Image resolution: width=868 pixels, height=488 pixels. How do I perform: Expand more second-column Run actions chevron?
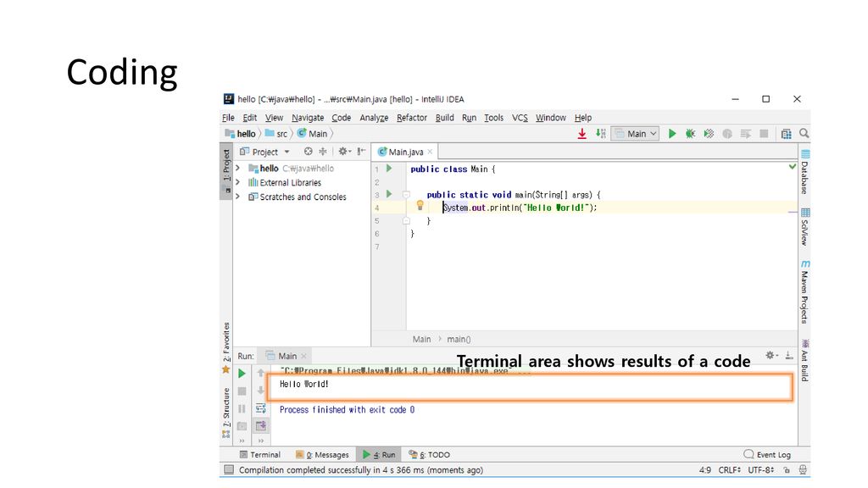click(x=261, y=441)
